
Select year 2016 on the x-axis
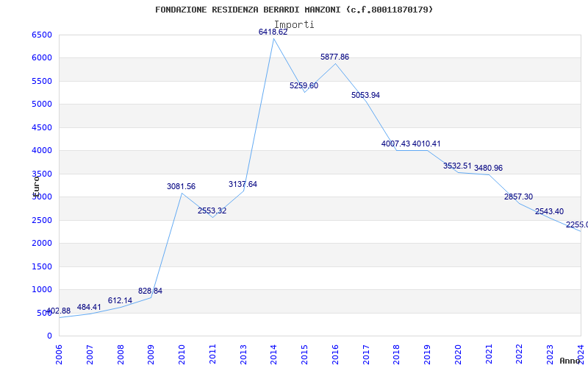click(x=335, y=355)
